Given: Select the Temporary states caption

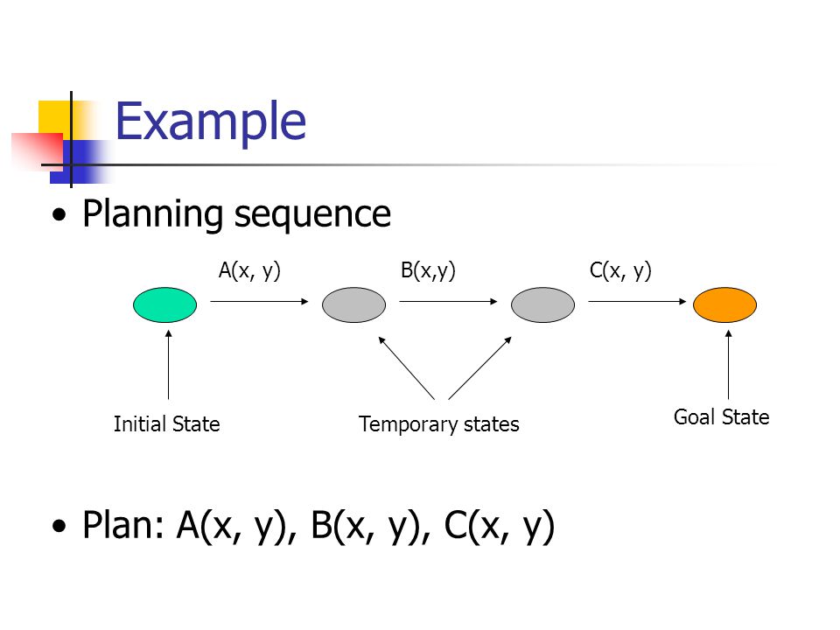Looking at the screenshot, I should 438,424.
